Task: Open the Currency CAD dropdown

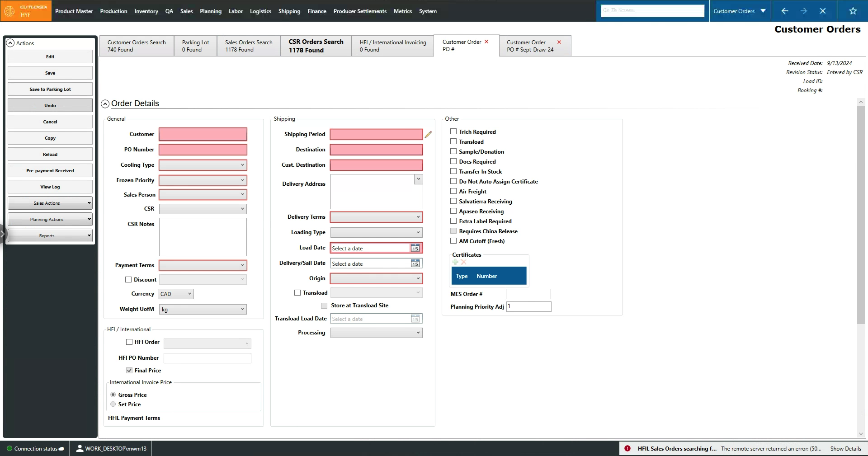Action: [x=176, y=294]
